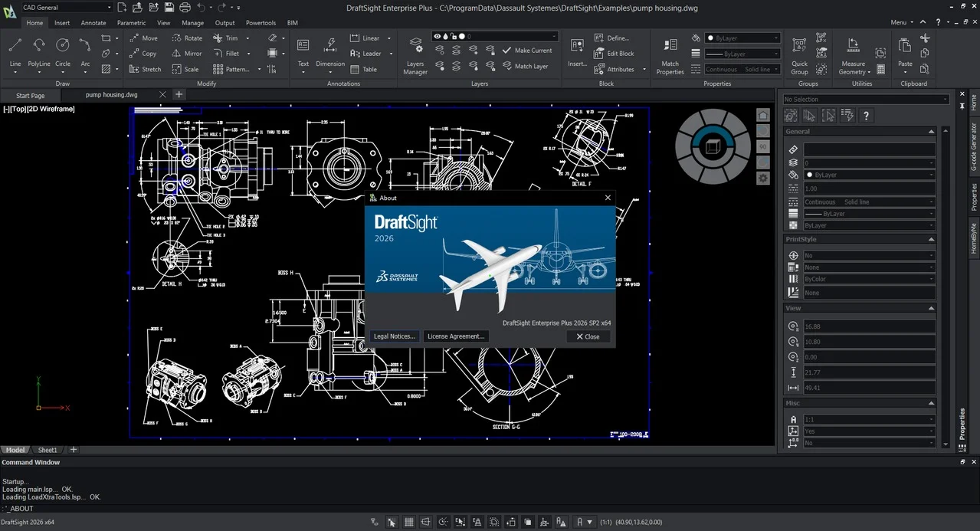Click the Stretch tool
Screen dimensions: 980x531
tap(145, 69)
